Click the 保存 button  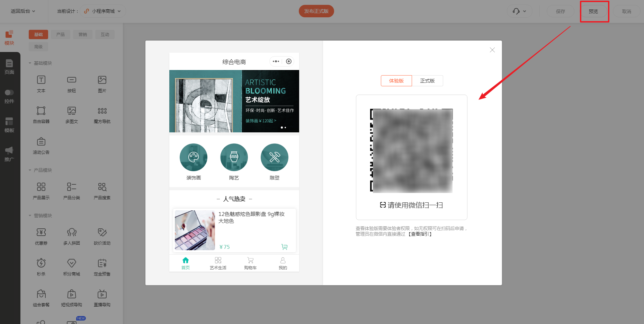click(x=561, y=11)
